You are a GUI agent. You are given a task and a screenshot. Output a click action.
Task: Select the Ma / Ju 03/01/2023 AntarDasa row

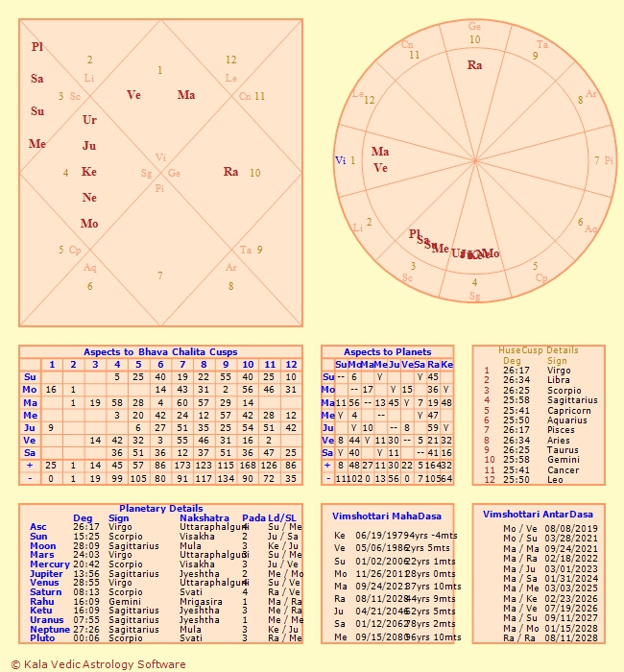coord(550,568)
